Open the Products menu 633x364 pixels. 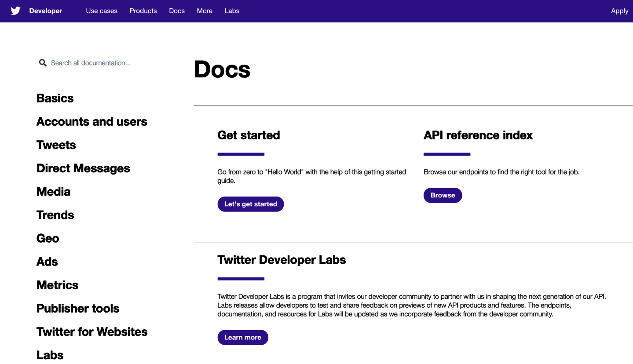(x=143, y=11)
